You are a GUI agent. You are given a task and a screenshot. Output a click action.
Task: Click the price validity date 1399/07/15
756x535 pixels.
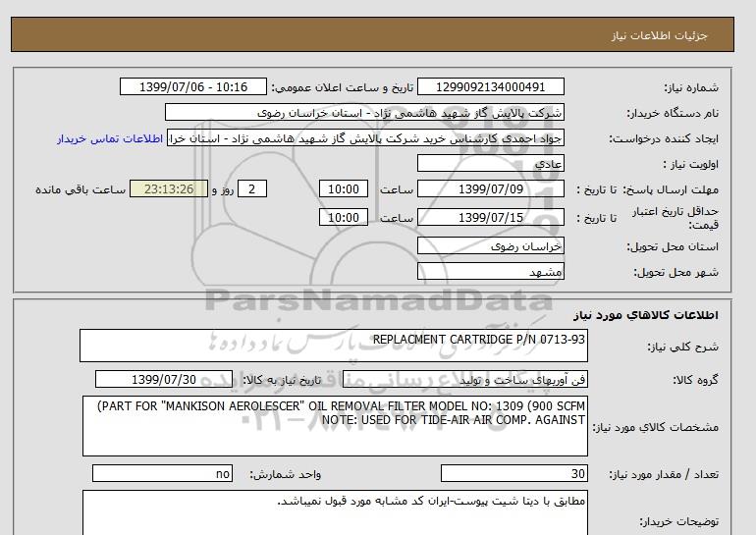491,218
